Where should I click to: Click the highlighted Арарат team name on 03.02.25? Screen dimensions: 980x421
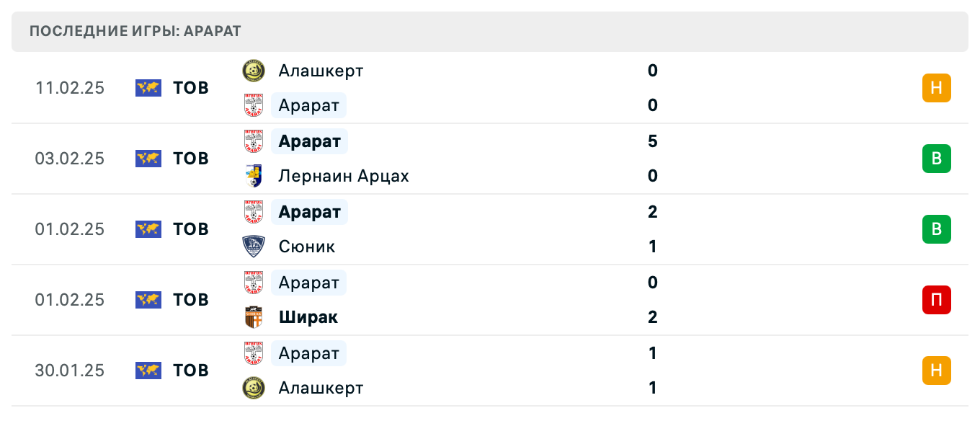(309, 141)
